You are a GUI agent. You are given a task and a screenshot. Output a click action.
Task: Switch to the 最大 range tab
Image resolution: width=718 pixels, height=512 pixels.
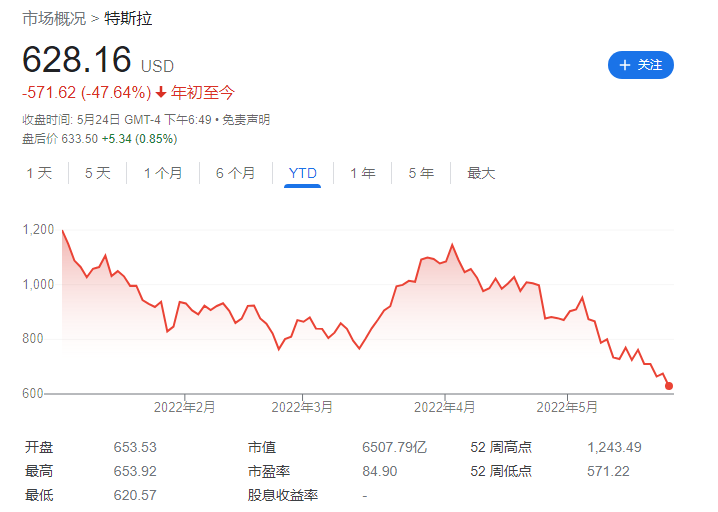coord(481,173)
